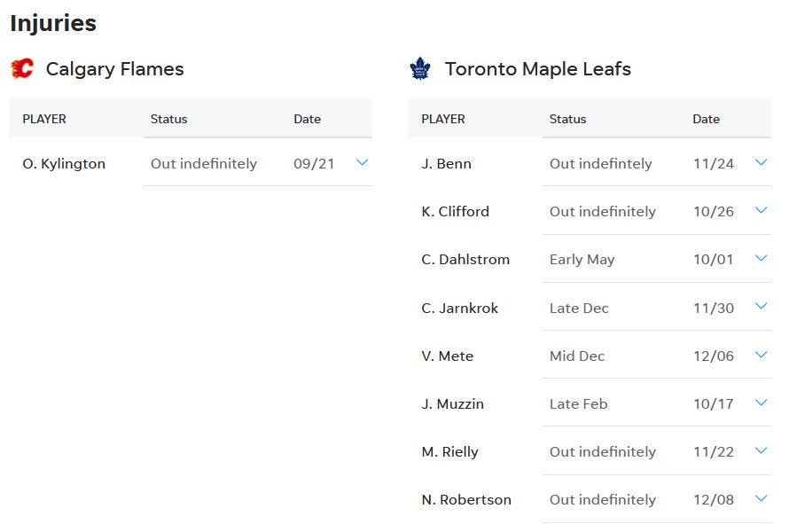Click the Flames PLAYER column header
This screenshot has width=789, height=532.
coord(44,119)
